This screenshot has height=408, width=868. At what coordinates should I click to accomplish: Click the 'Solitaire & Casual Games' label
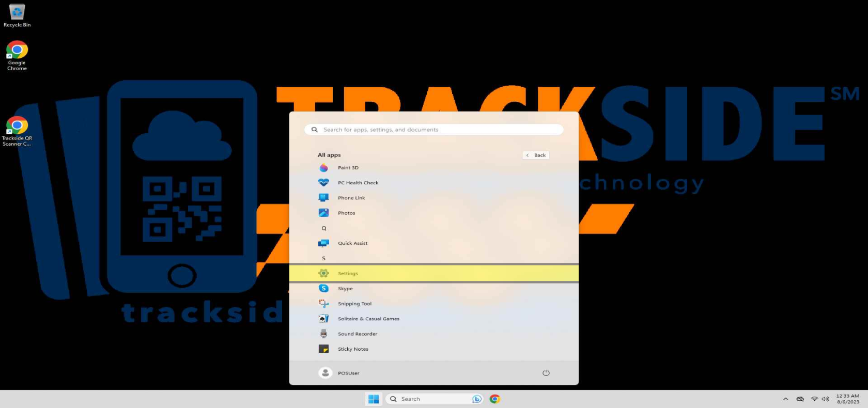(x=368, y=319)
